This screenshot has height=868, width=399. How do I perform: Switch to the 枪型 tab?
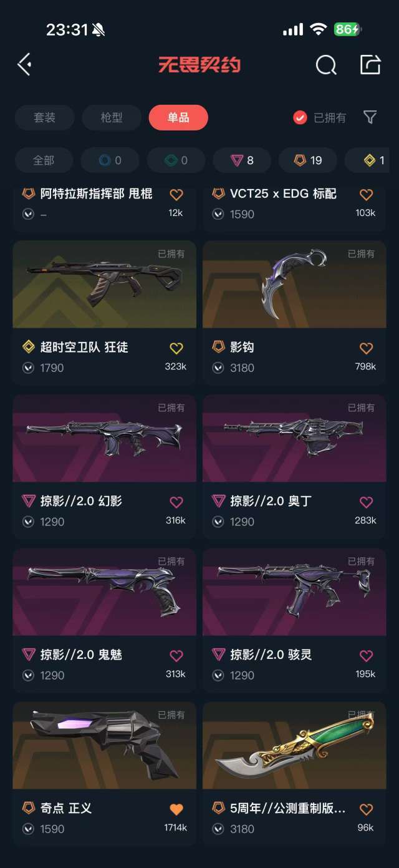coord(112,117)
